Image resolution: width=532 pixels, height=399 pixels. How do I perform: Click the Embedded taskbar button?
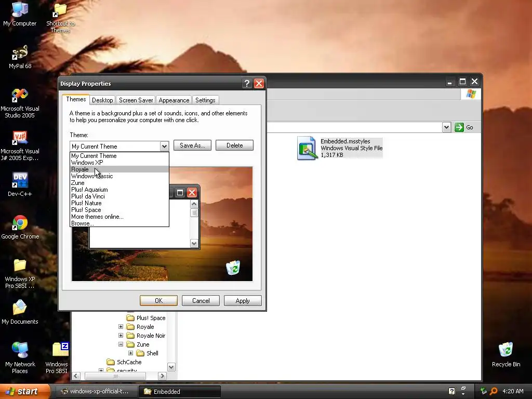pos(179,391)
